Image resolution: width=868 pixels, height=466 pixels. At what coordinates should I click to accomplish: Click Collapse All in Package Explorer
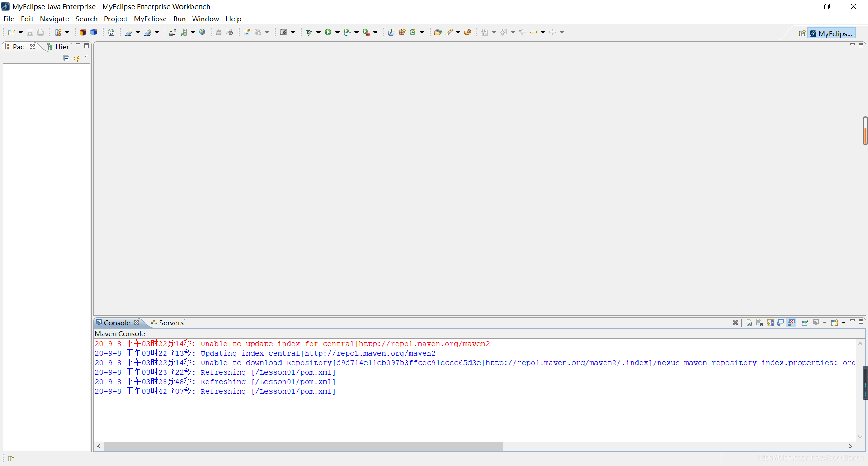[66, 58]
